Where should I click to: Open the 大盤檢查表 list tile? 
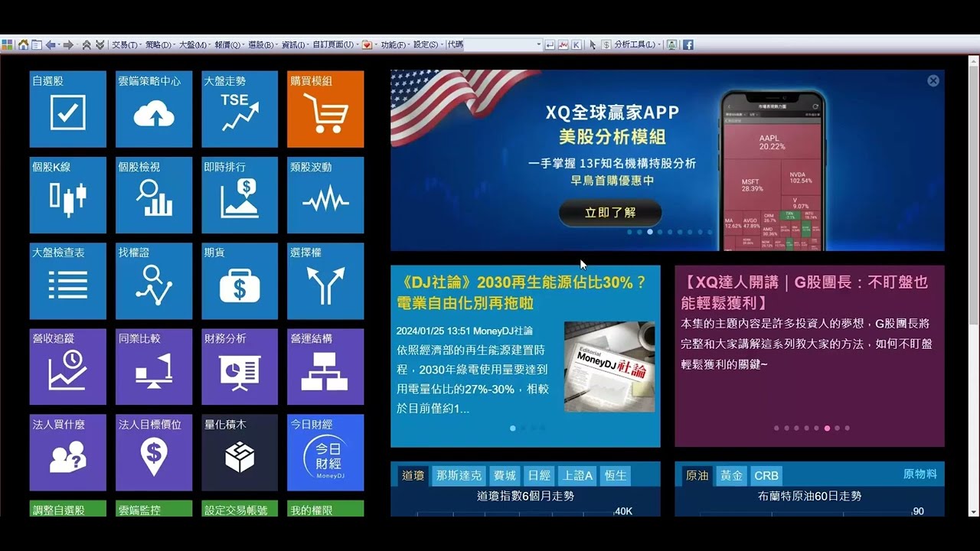click(x=67, y=281)
